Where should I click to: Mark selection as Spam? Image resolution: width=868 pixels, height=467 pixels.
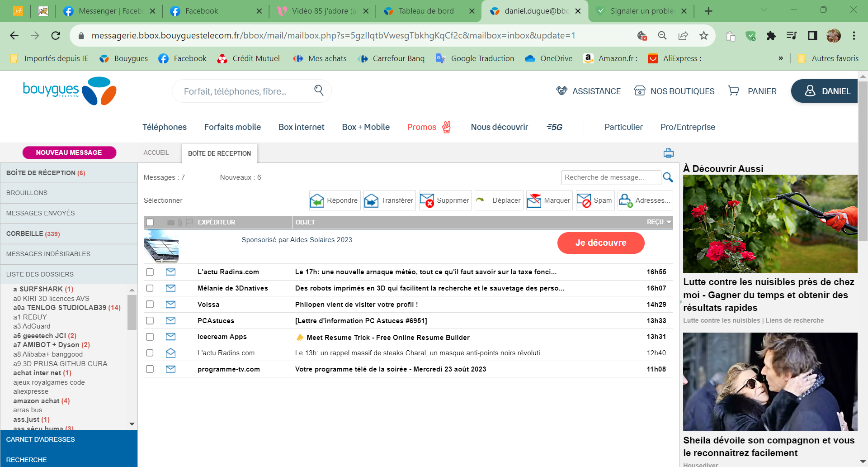click(585, 200)
